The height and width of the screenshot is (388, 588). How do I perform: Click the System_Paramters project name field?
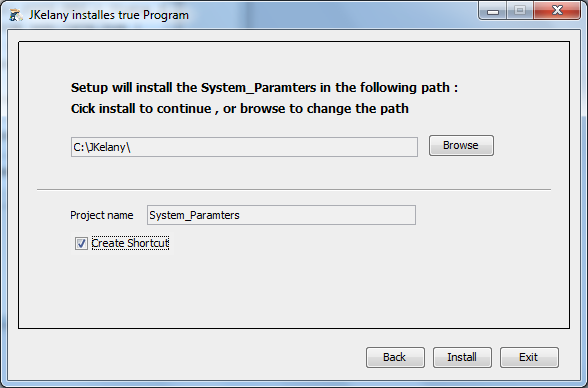coord(281,215)
